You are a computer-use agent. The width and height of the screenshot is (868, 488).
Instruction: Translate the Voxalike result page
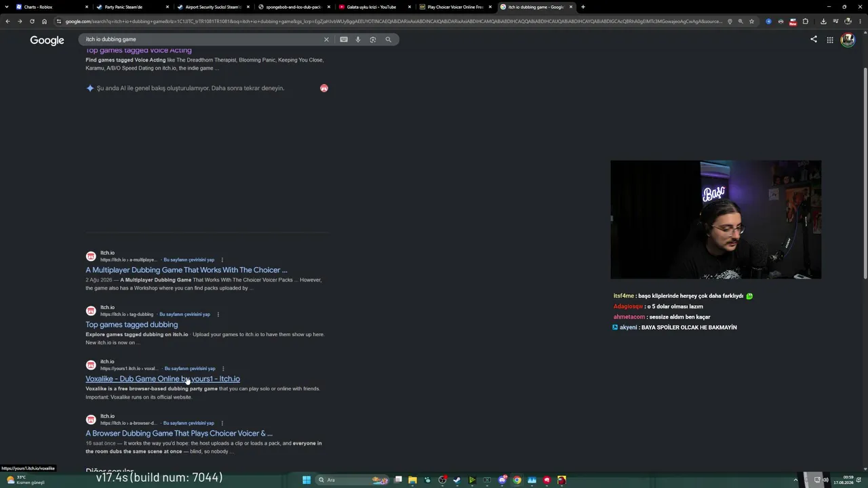click(x=190, y=369)
